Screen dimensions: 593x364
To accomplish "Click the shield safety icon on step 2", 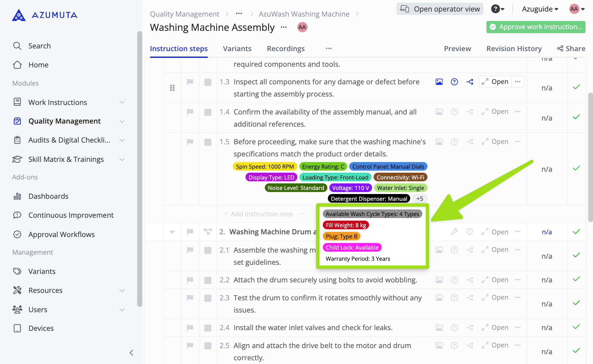I will 470,232.
